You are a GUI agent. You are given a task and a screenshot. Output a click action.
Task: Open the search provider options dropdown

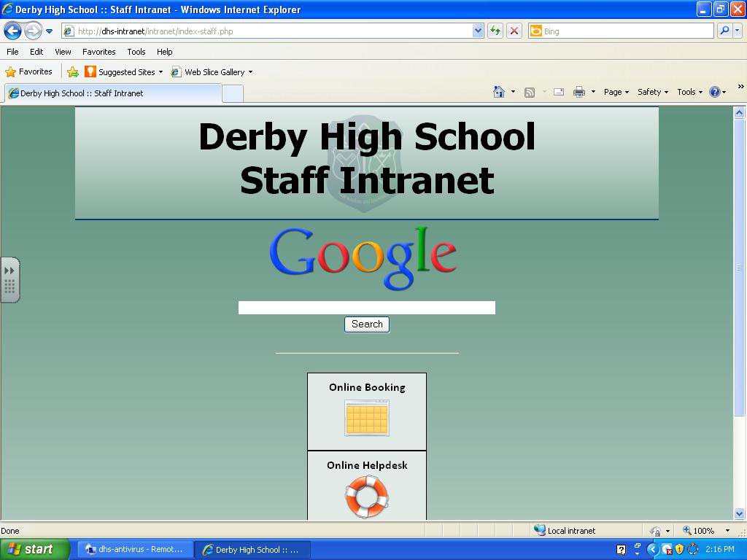point(737,31)
